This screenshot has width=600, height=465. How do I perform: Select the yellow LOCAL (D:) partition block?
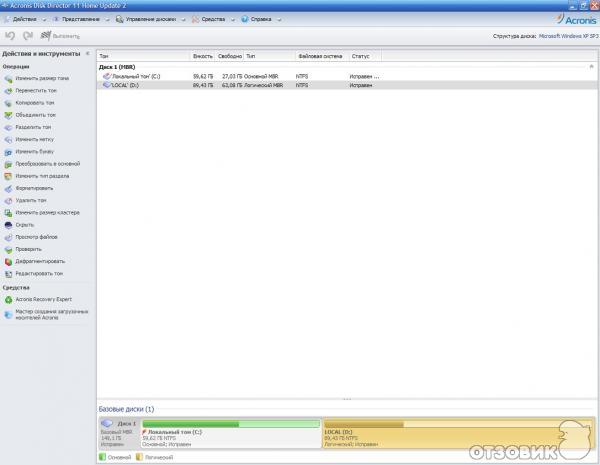click(x=458, y=433)
